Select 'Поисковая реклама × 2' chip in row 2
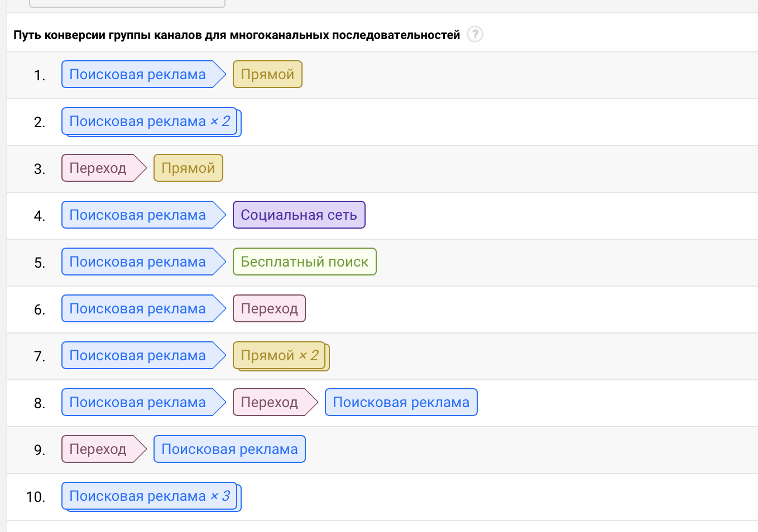This screenshot has height=532, width=758. pyautogui.click(x=151, y=122)
